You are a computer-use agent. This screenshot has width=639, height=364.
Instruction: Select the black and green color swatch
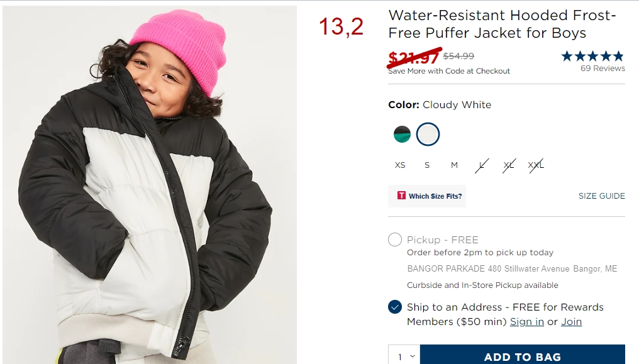(403, 135)
